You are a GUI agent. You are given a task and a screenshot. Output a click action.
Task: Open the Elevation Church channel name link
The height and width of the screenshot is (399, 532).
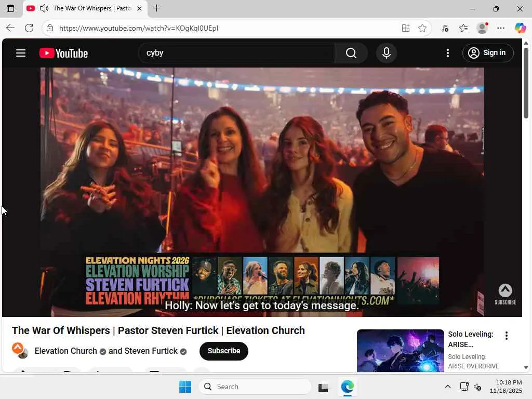click(66, 351)
